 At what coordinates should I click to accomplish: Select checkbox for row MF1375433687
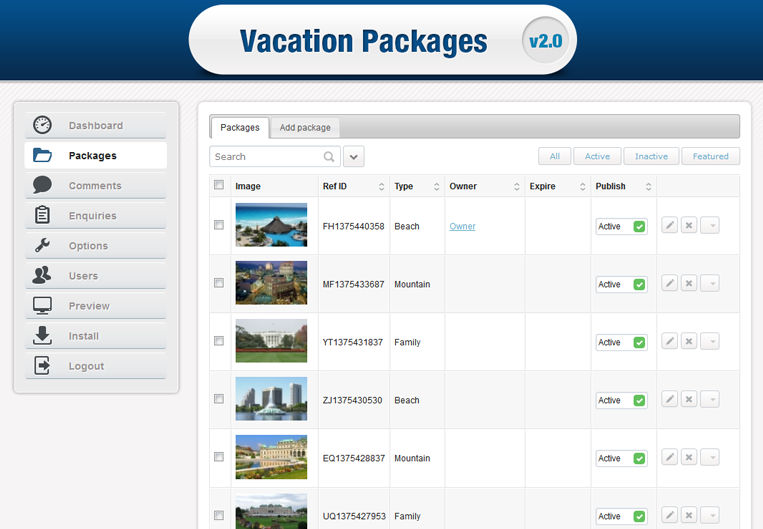click(x=219, y=283)
